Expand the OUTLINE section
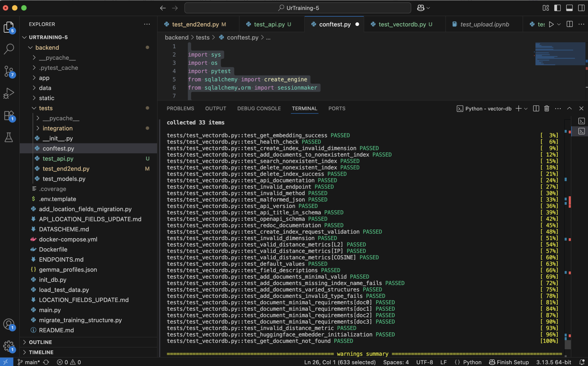Image resolution: width=588 pixels, height=366 pixels. 40,342
